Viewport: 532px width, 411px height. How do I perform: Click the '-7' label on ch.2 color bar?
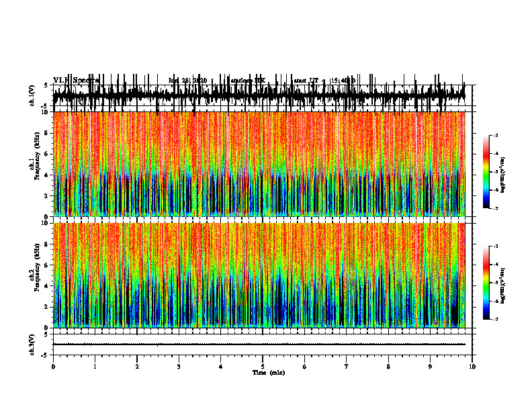[x=495, y=319]
